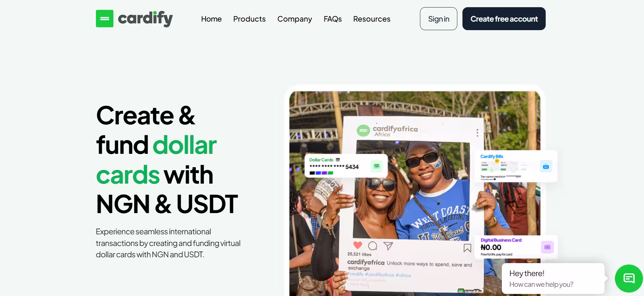Image resolution: width=644 pixels, height=296 pixels.
Task: Click the green card icon on Dollar Cards
Action: (376, 166)
